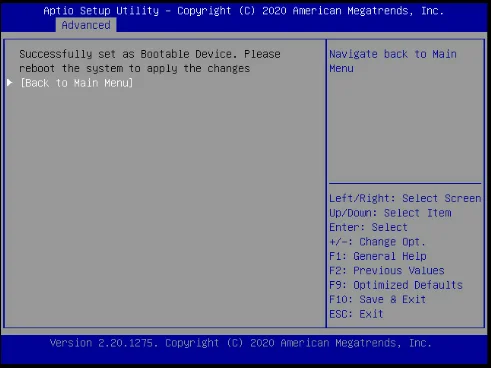Image resolution: width=491 pixels, height=368 pixels.
Task: Click the 'F9: Optimized Defaults' hint
Action: (x=396, y=285)
